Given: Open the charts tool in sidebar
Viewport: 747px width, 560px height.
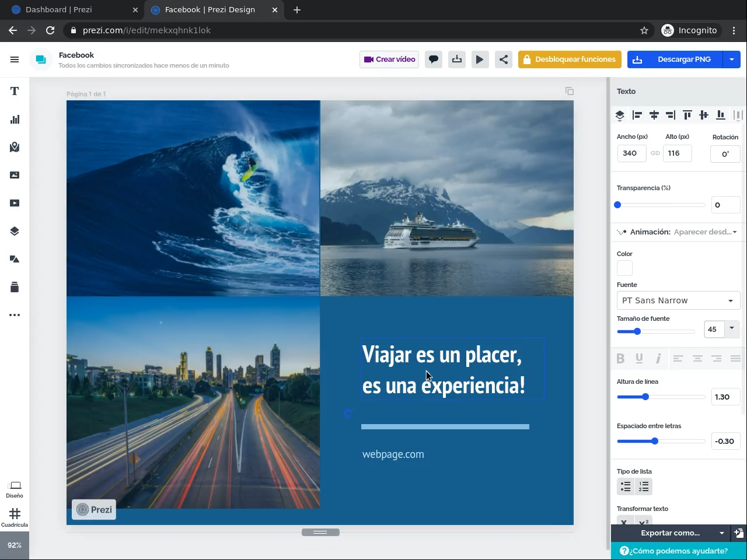Looking at the screenshot, I should (15, 119).
